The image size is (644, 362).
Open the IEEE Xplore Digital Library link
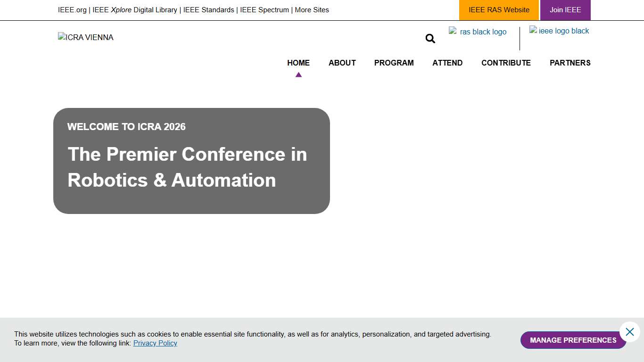[134, 9]
